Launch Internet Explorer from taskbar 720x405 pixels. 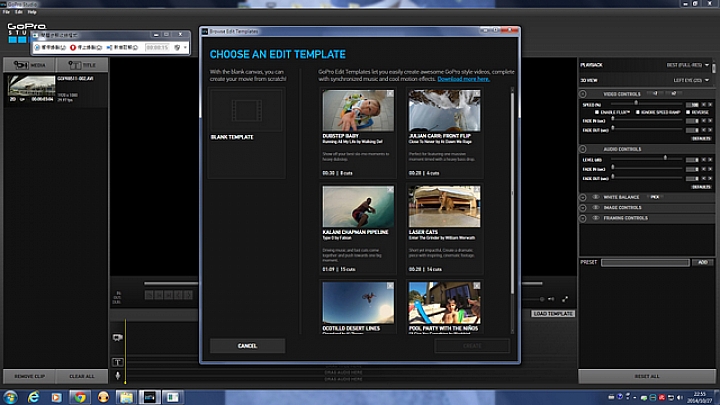coord(34,397)
